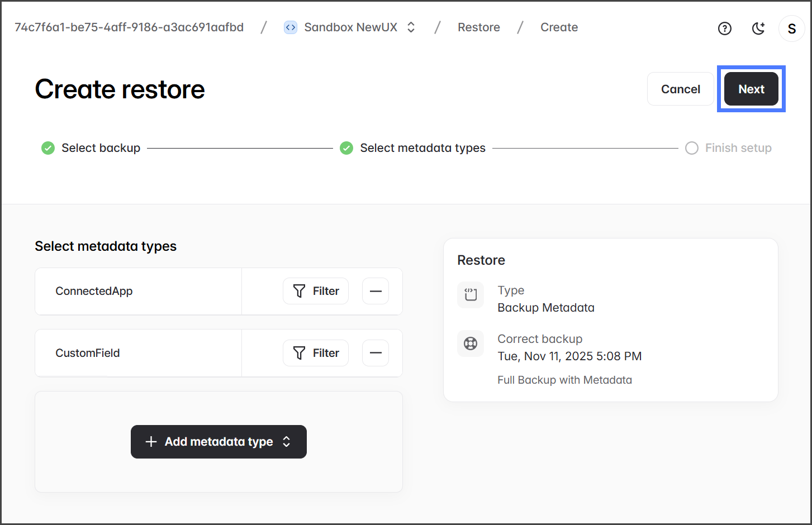Select the Finish setup step circle

tap(692, 148)
